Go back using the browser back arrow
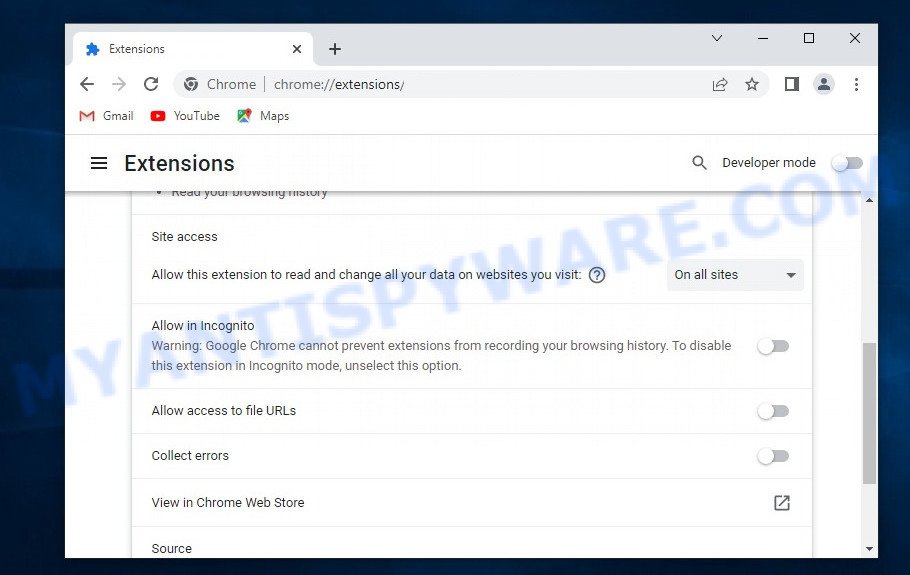The width and height of the screenshot is (910, 575). [x=87, y=84]
